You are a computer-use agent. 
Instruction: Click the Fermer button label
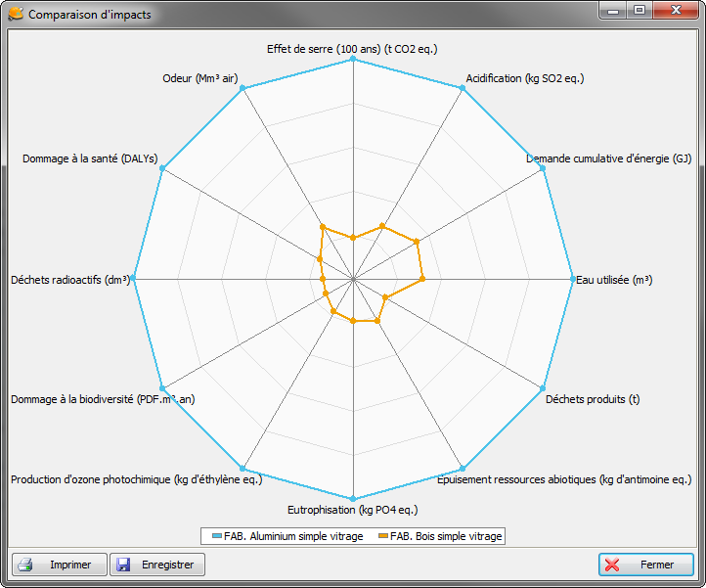657,565
